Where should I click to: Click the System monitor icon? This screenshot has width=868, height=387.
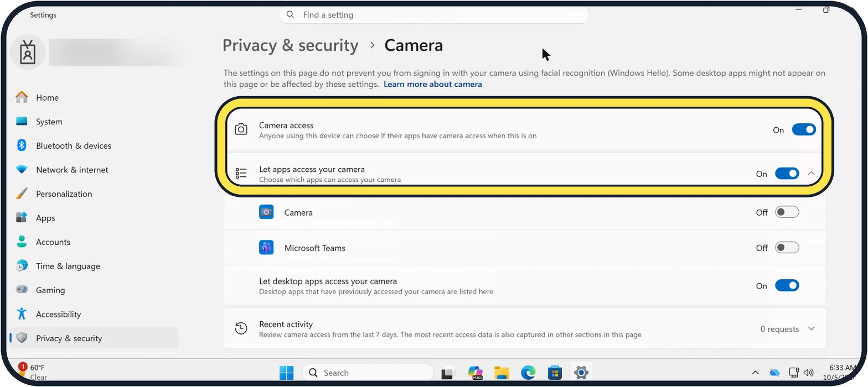(x=22, y=121)
